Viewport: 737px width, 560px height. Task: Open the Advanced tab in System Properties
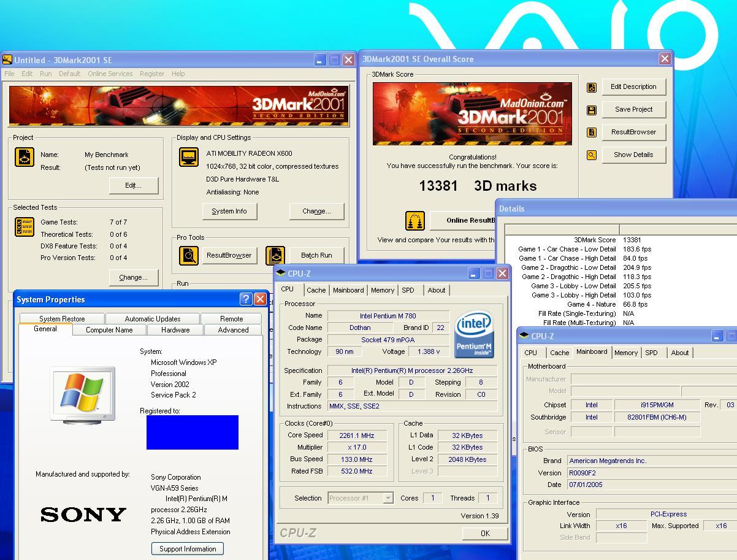tap(234, 330)
